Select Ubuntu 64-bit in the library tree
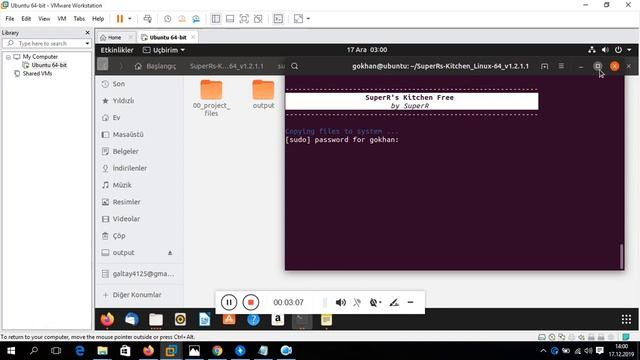The height and width of the screenshot is (360, 640). click(49, 65)
